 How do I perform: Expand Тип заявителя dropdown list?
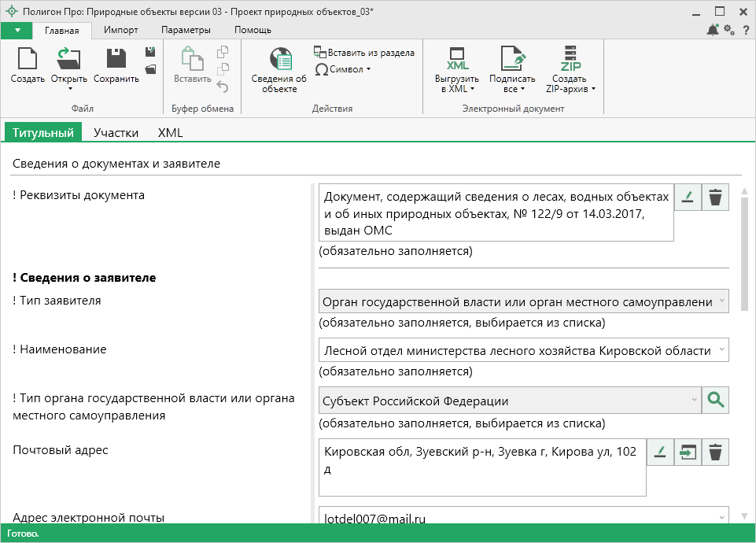click(x=721, y=301)
